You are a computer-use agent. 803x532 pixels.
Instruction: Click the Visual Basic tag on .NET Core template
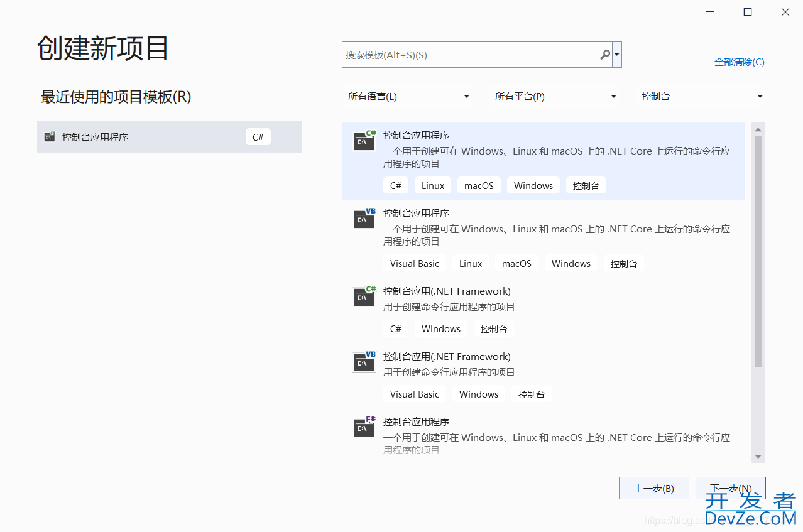pos(415,263)
